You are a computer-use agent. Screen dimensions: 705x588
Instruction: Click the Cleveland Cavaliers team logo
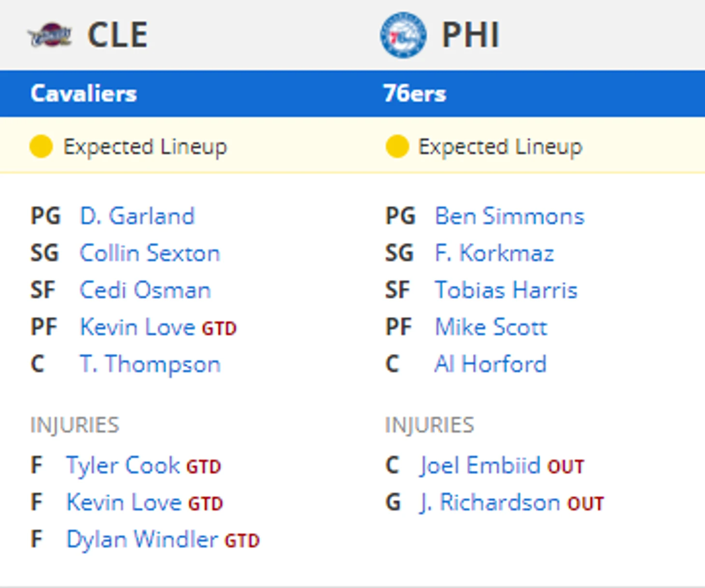[50, 35]
